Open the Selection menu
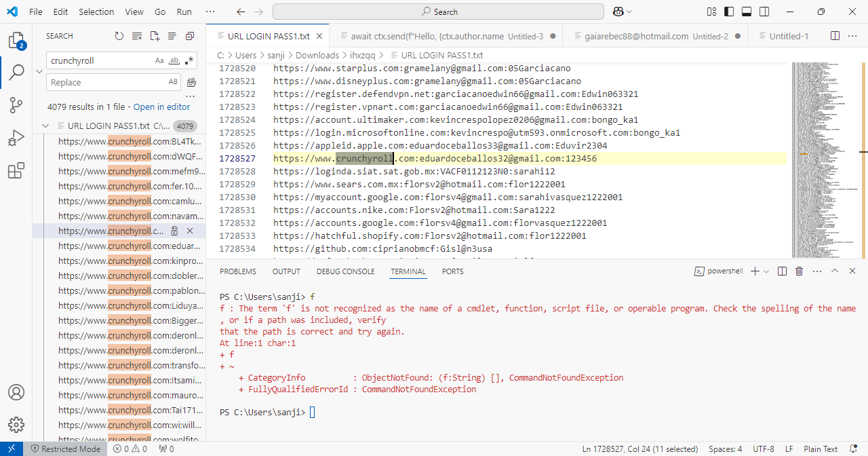 click(96, 12)
